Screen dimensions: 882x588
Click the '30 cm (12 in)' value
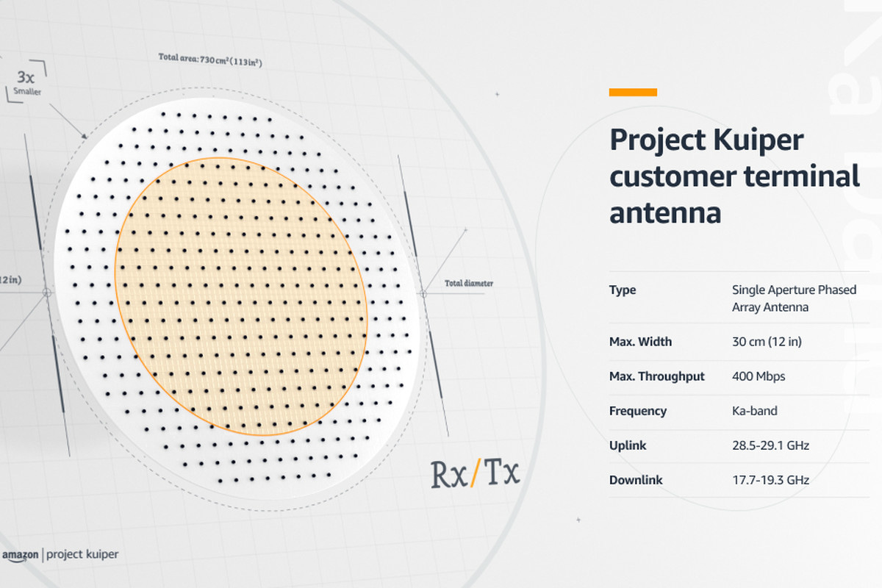765,341
